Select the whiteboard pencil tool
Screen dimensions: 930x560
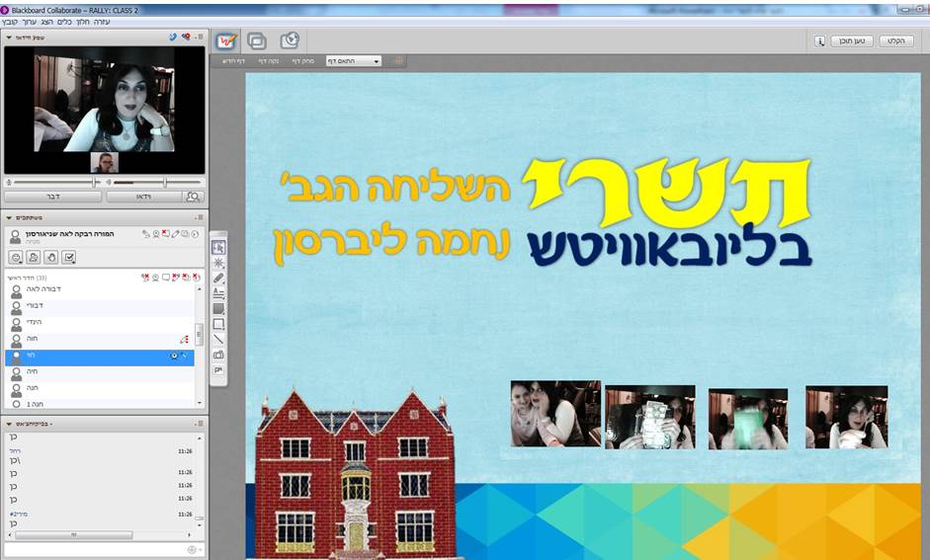click(x=218, y=279)
